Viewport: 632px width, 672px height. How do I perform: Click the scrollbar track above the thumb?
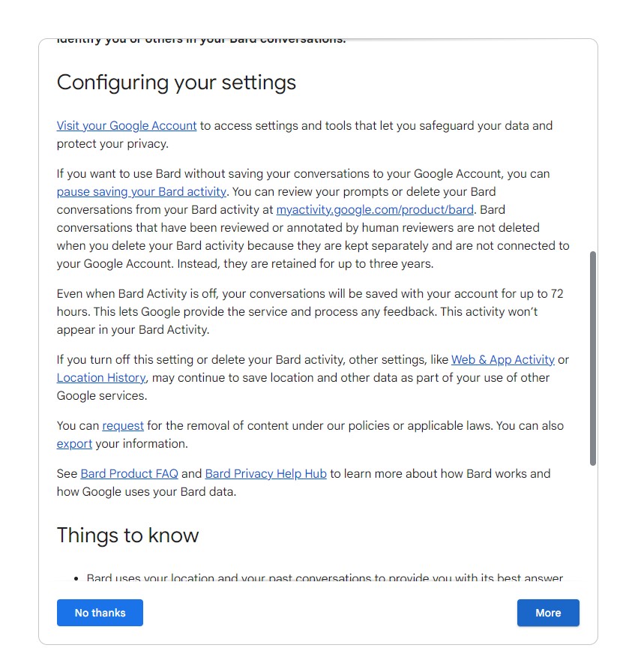(x=593, y=150)
